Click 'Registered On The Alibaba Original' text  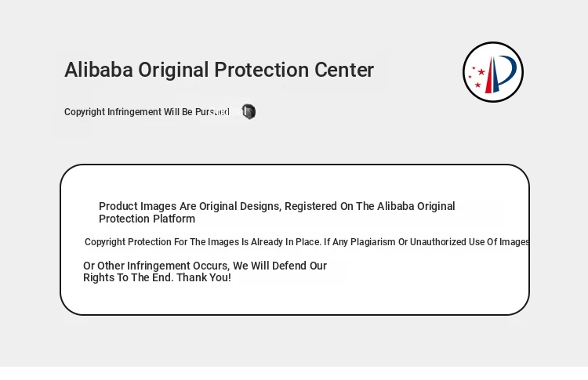click(370, 206)
